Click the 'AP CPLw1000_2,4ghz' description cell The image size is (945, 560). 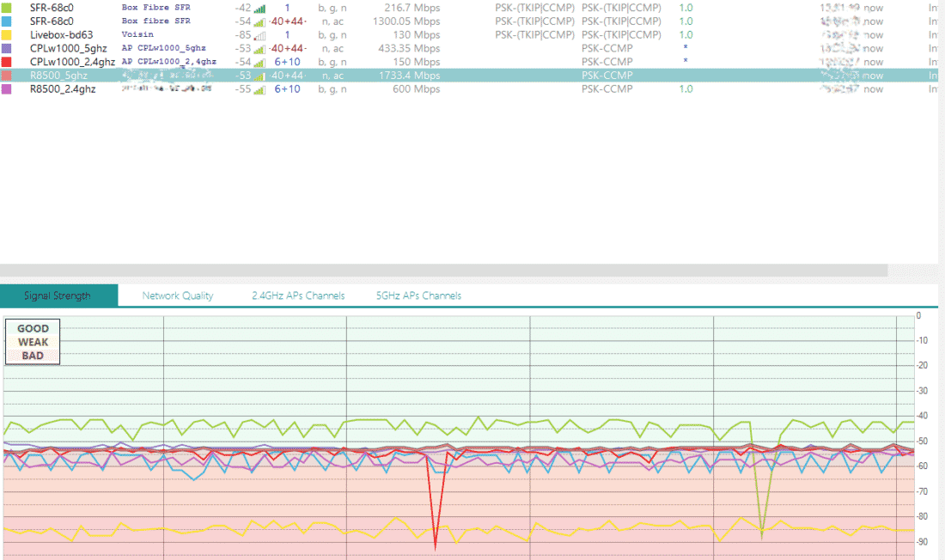[168, 62]
